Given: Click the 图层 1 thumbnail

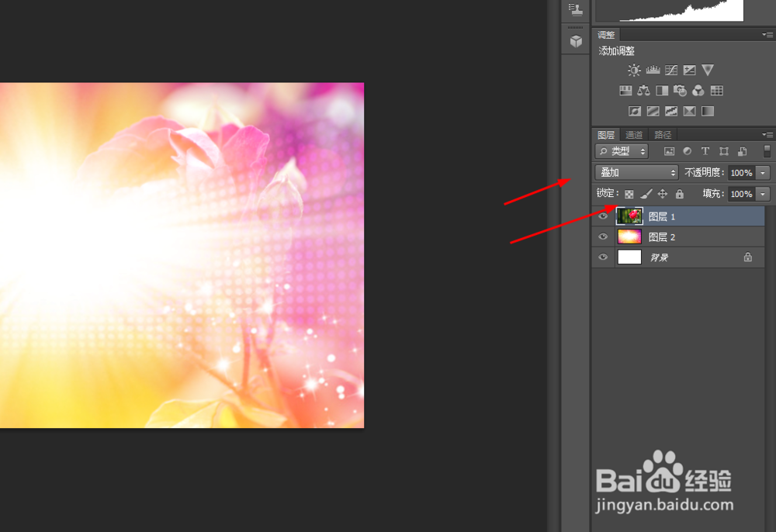Looking at the screenshot, I should (629, 216).
